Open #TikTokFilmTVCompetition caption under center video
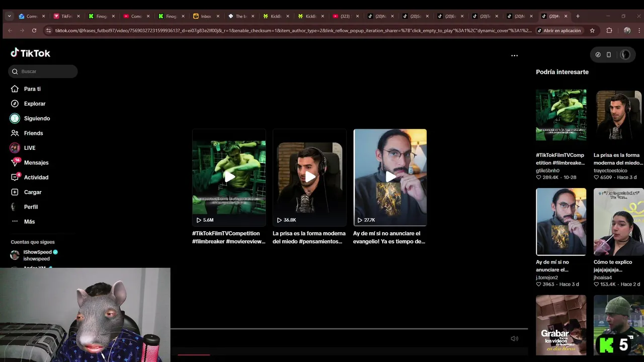644x362 pixels. coord(229,237)
